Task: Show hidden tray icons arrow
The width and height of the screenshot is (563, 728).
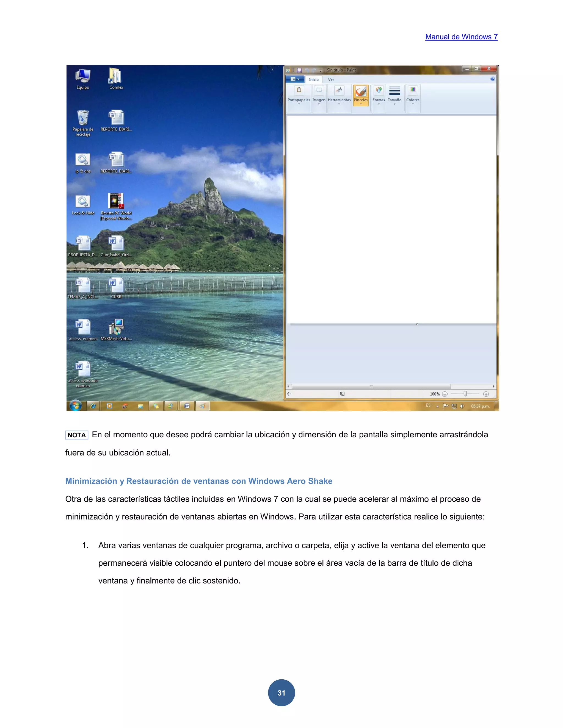Action: (437, 406)
